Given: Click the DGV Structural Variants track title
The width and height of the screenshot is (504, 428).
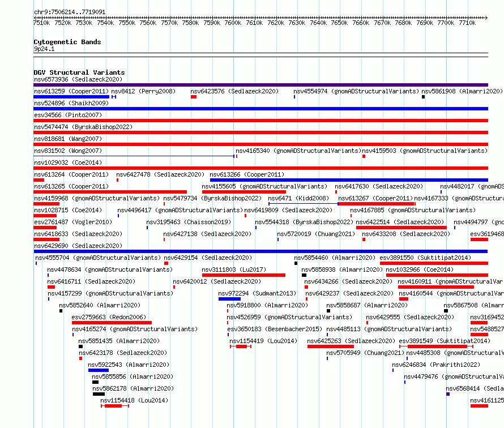Looking at the screenshot, I should pyautogui.click(x=79, y=72).
